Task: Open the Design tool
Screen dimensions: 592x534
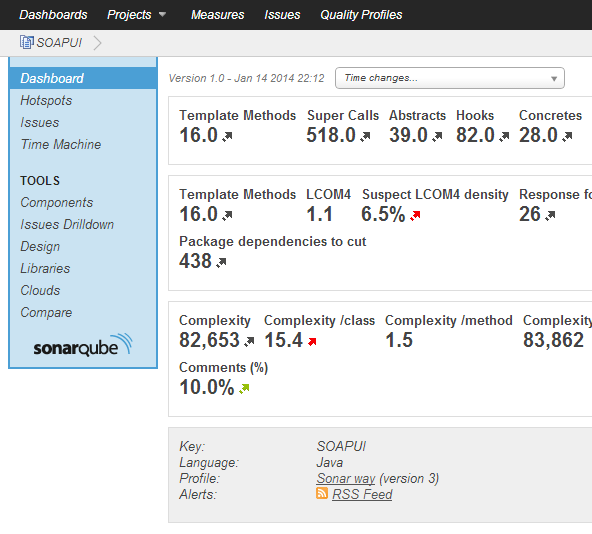Action: click(x=40, y=246)
